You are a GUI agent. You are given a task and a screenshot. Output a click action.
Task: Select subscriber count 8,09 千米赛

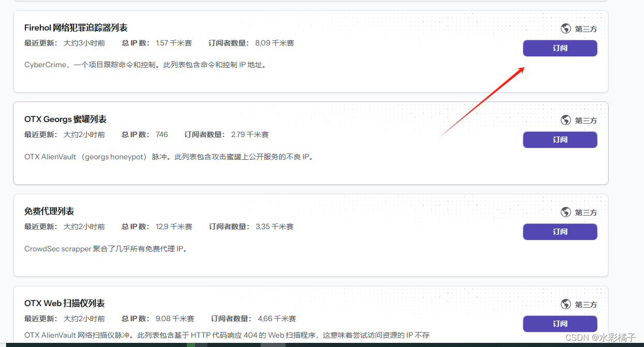(275, 43)
